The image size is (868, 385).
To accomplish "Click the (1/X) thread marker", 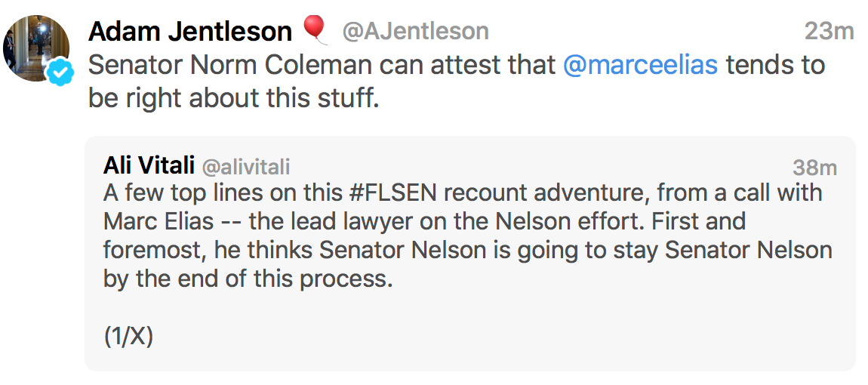I will click(x=128, y=336).
